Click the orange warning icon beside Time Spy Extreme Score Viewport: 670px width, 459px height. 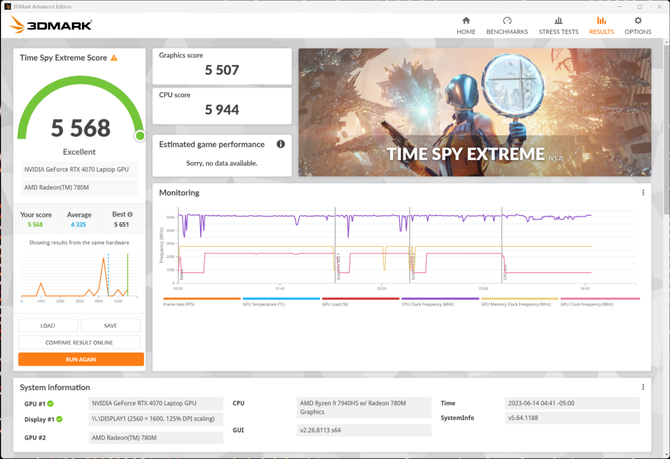click(114, 58)
